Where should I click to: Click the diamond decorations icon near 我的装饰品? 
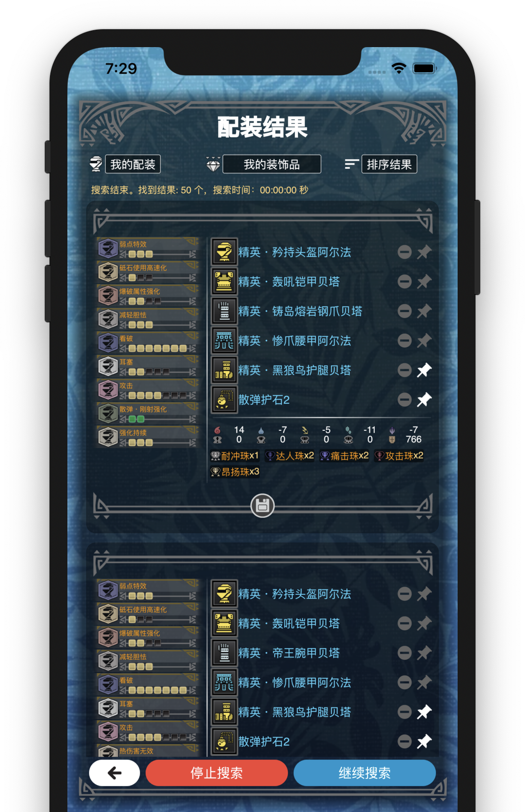[x=213, y=164]
